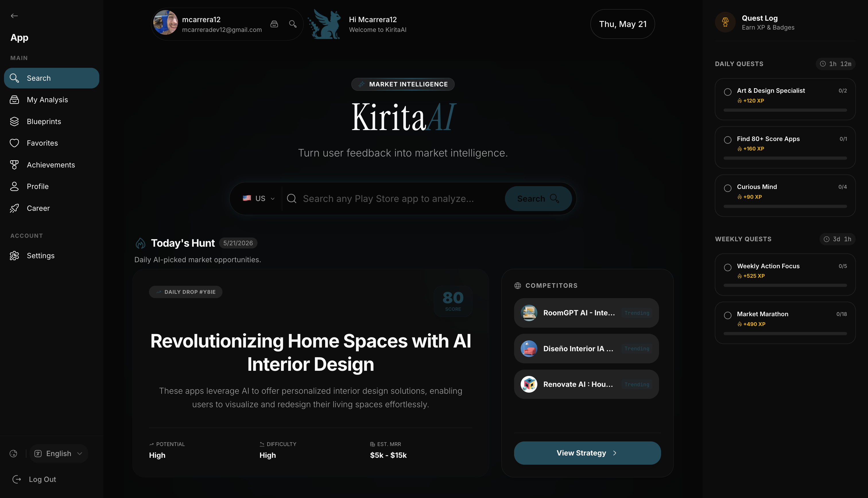The height and width of the screenshot is (498, 868).
Task: Click the View Strategy button
Action: [587, 453]
